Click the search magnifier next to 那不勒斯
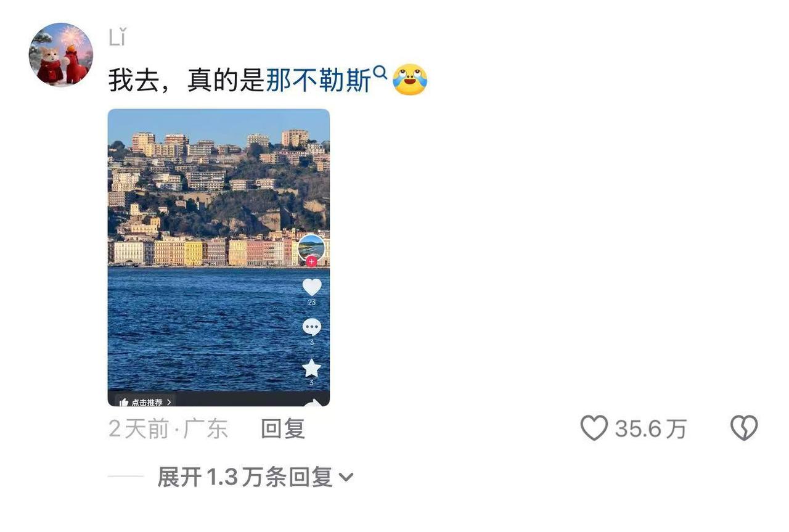Viewport: 789px width, 532px height. (380, 73)
